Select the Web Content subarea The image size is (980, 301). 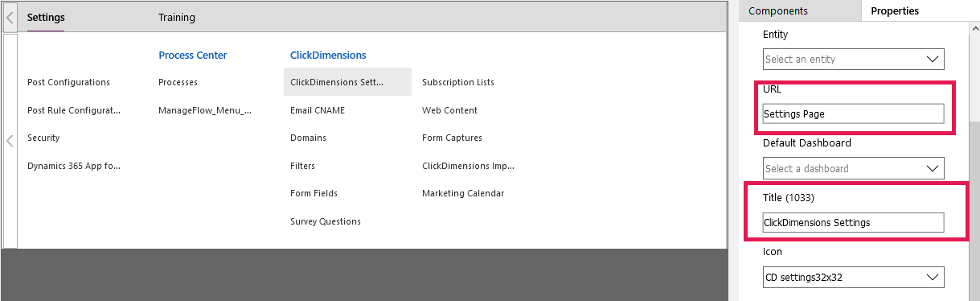pyautogui.click(x=449, y=110)
